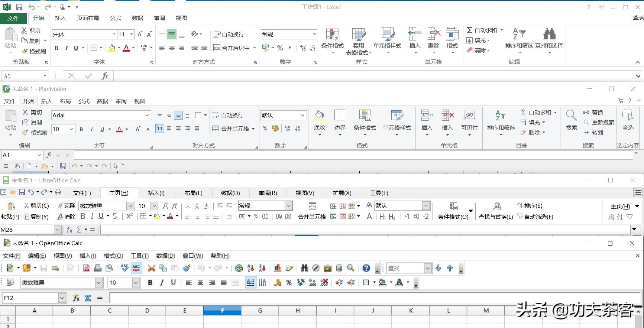Image resolution: width=644 pixels, height=328 pixels.
Task: Open LibreOffice 数据(D) tab
Action: (x=230, y=193)
